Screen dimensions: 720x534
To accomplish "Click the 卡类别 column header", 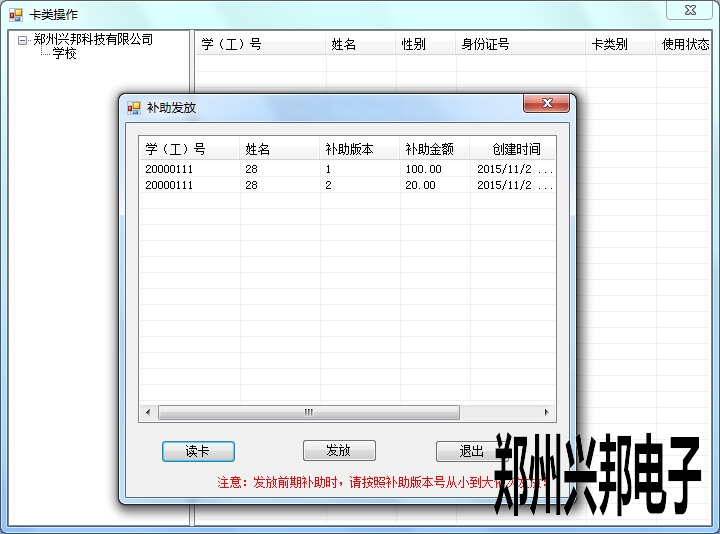I will point(609,44).
